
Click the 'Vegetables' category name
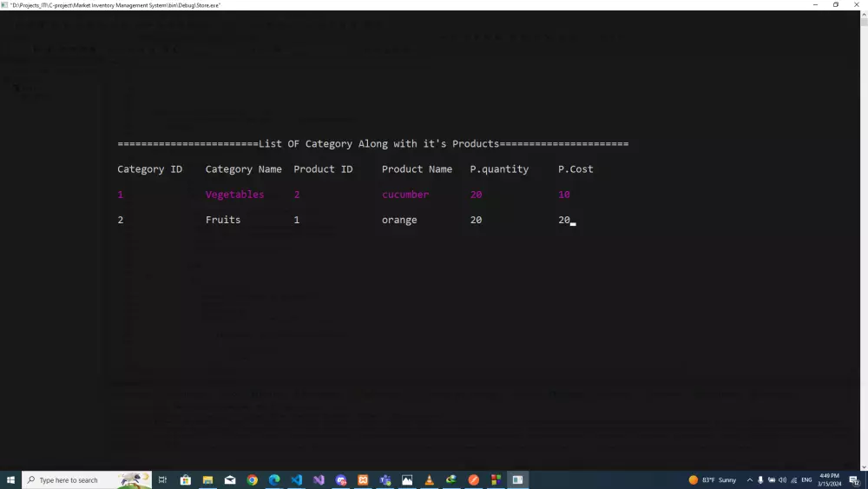234,195
